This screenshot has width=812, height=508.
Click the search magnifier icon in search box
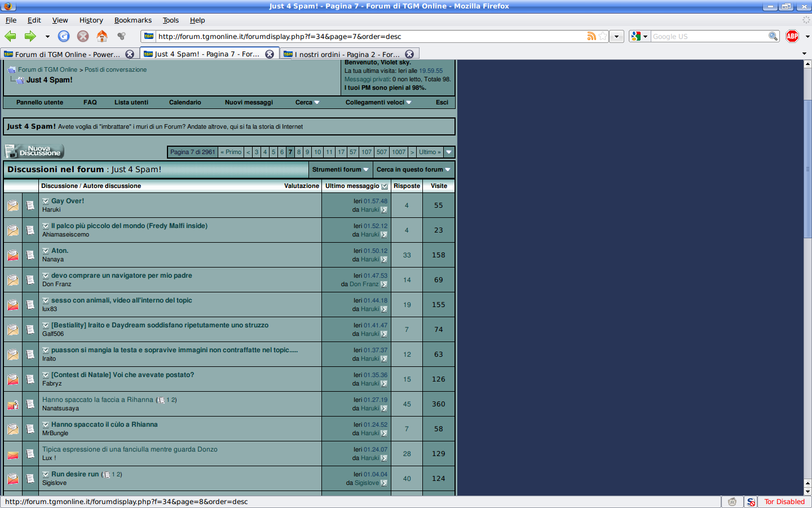point(773,36)
